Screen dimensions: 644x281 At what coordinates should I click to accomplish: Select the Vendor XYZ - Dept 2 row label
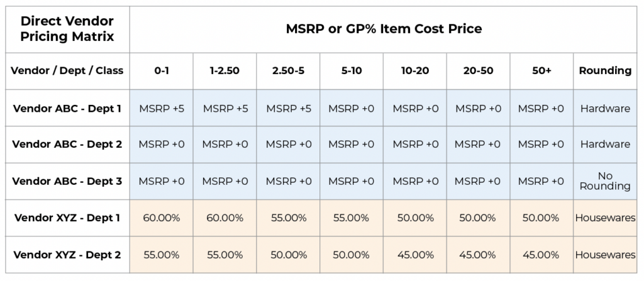pyautogui.click(x=67, y=255)
